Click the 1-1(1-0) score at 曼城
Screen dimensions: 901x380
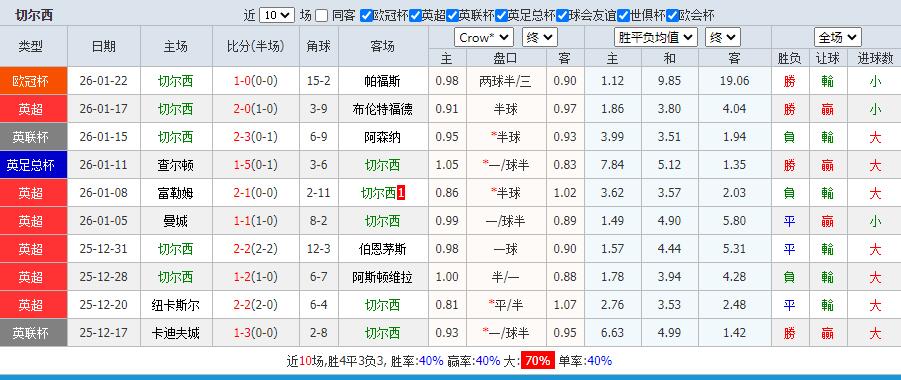coord(256,221)
